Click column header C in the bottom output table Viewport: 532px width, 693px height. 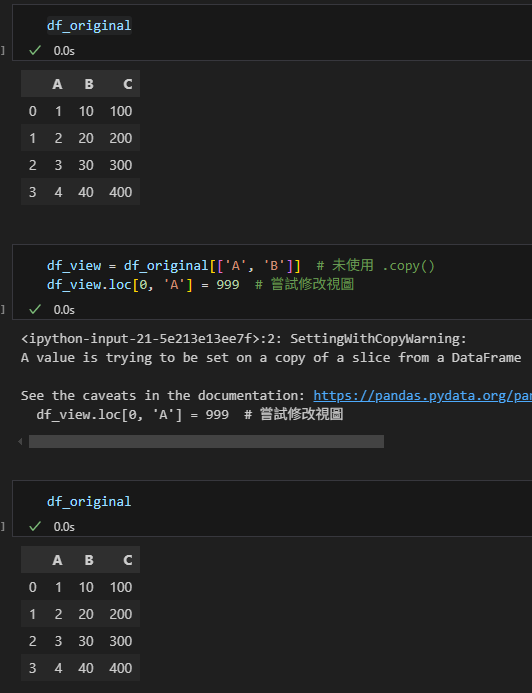point(128,560)
